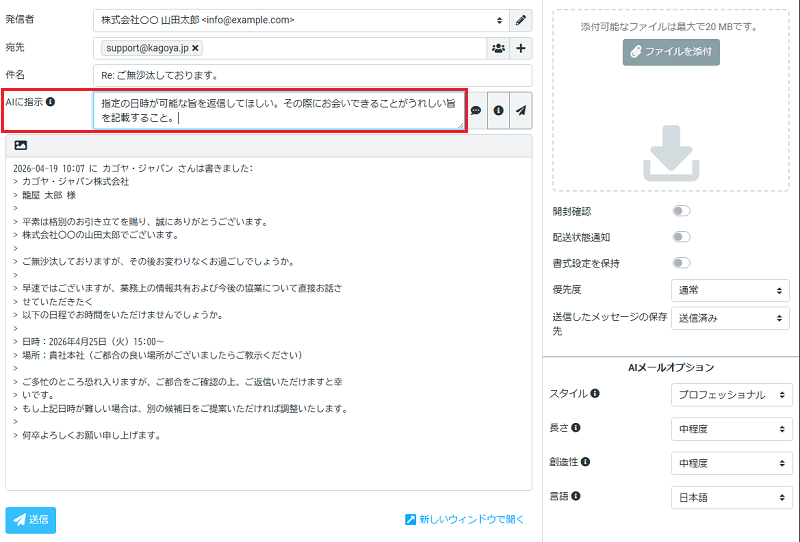Send AI instruction with paper plane icon

[x=521, y=110]
